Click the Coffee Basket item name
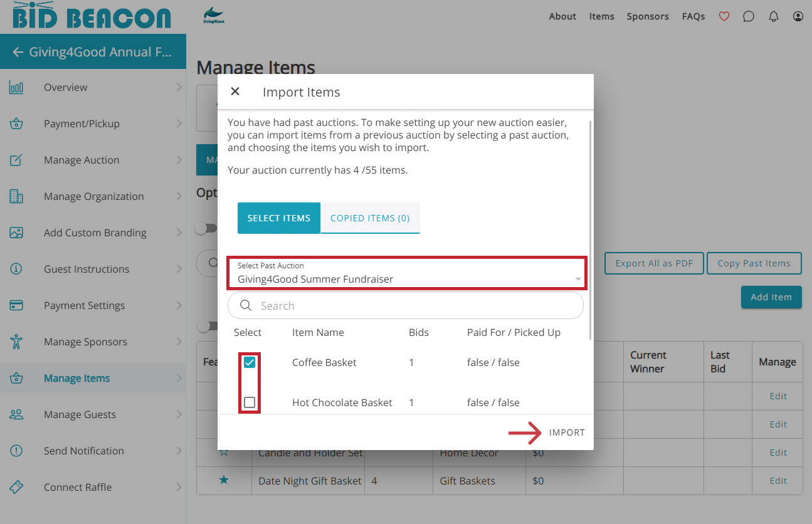 pos(324,362)
